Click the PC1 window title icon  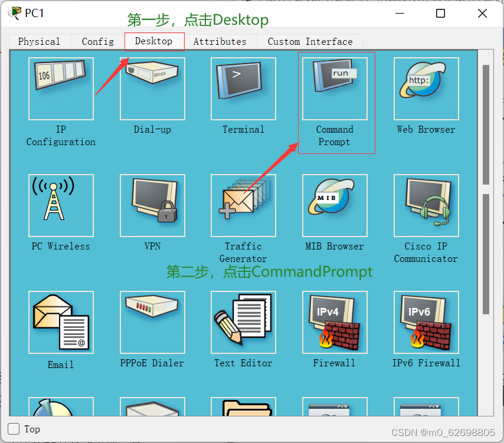pos(15,13)
